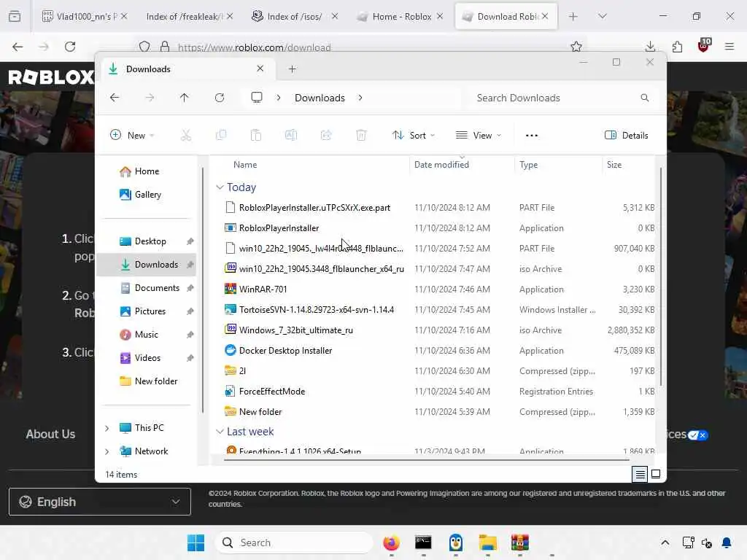
Task: Open the New item dropdown
Action: pos(132,135)
